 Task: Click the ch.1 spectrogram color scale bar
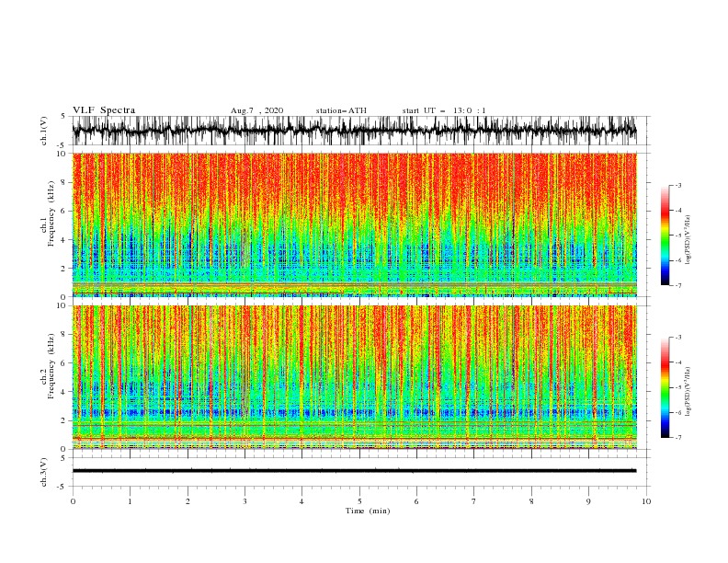click(665, 236)
